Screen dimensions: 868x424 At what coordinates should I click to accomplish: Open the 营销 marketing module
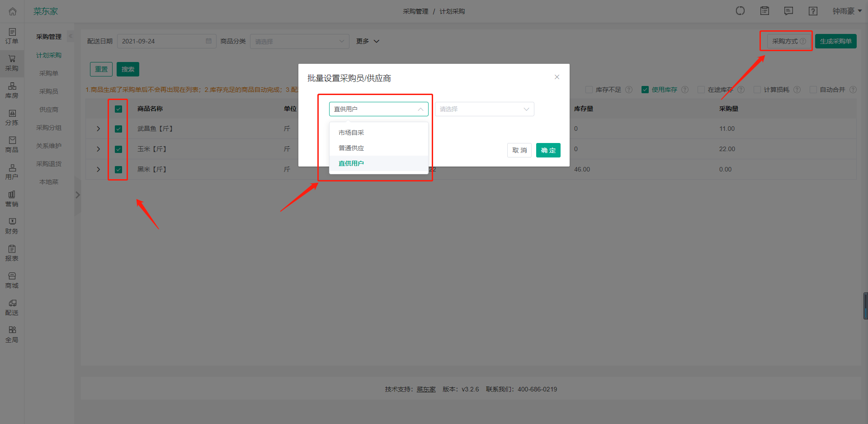click(x=12, y=199)
